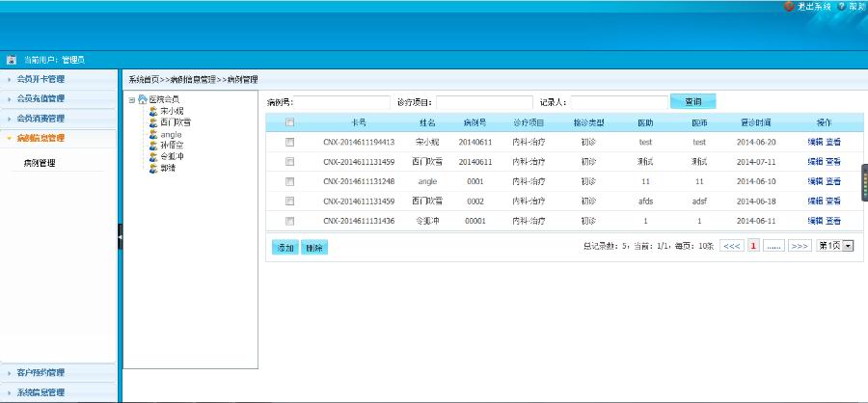Image resolution: width=868 pixels, height=403 pixels.
Task: Click the 退出系统 logout icon
Action: pyautogui.click(x=789, y=6)
